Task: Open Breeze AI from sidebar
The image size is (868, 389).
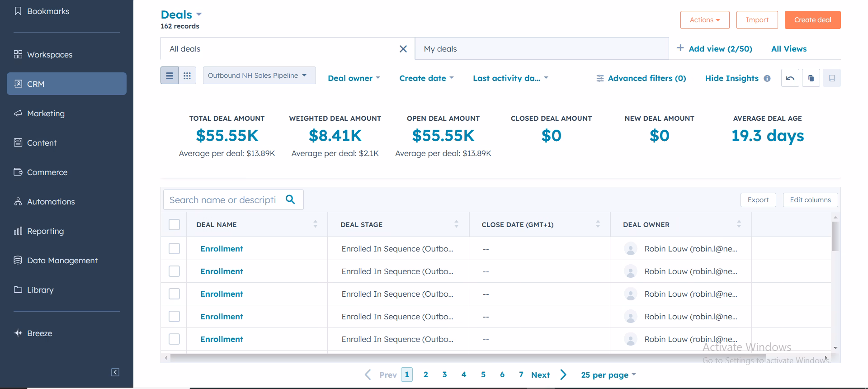Action: point(40,333)
